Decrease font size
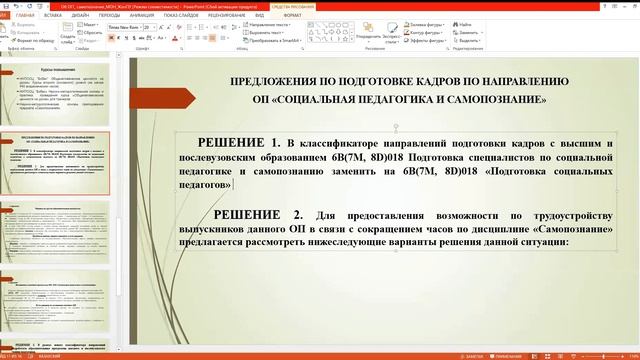This screenshot has width=640, height=360. point(169,27)
